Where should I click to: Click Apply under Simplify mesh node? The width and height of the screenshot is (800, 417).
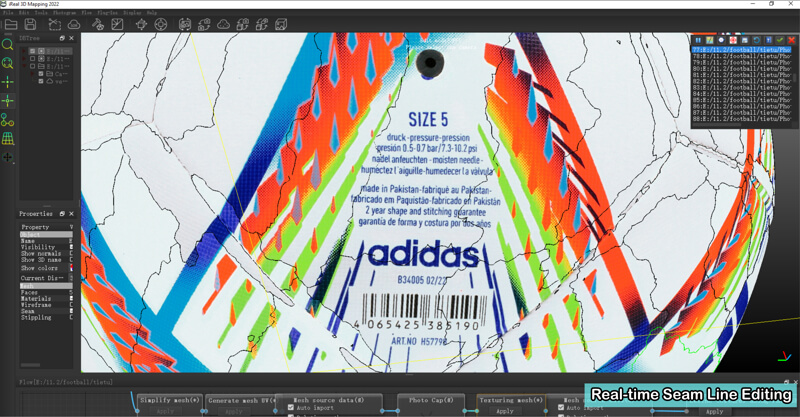[x=165, y=411]
